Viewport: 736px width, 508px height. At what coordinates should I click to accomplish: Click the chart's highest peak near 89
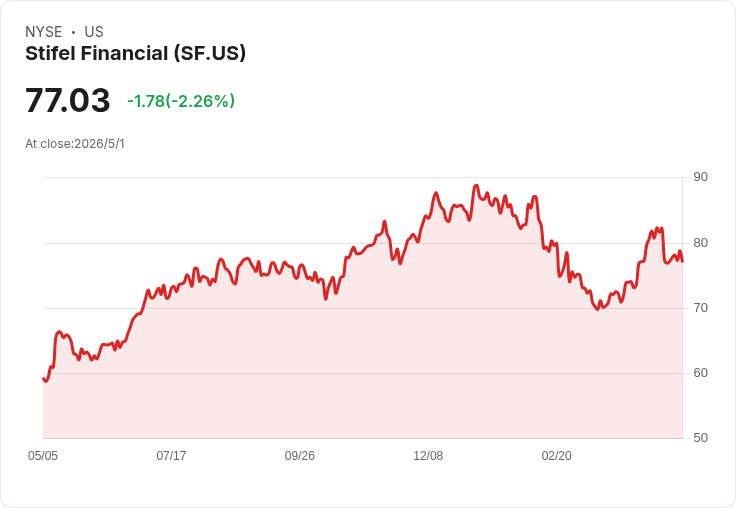pyautogui.click(x=476, y=185)
